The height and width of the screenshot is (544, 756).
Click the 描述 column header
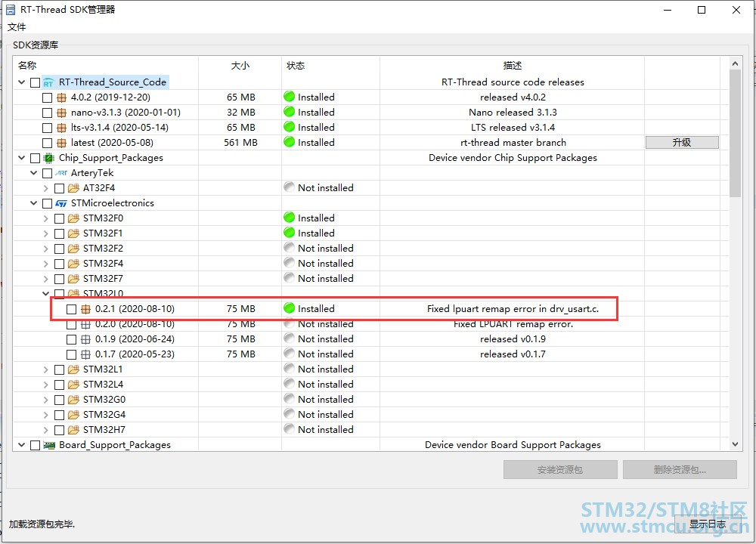click(x=512, y=66)
